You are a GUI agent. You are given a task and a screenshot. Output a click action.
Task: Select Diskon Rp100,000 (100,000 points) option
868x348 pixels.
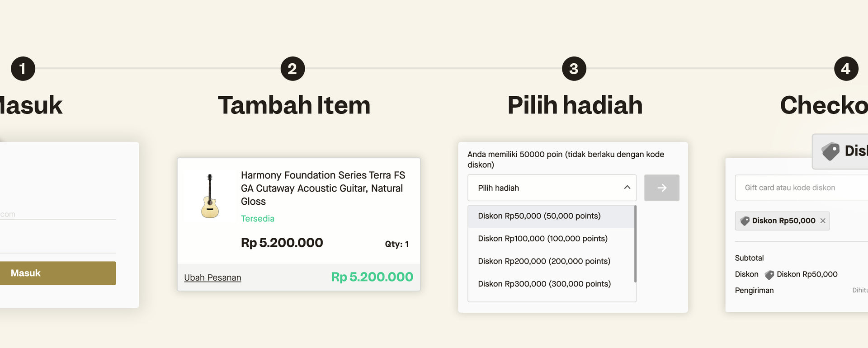click(542, 239)
